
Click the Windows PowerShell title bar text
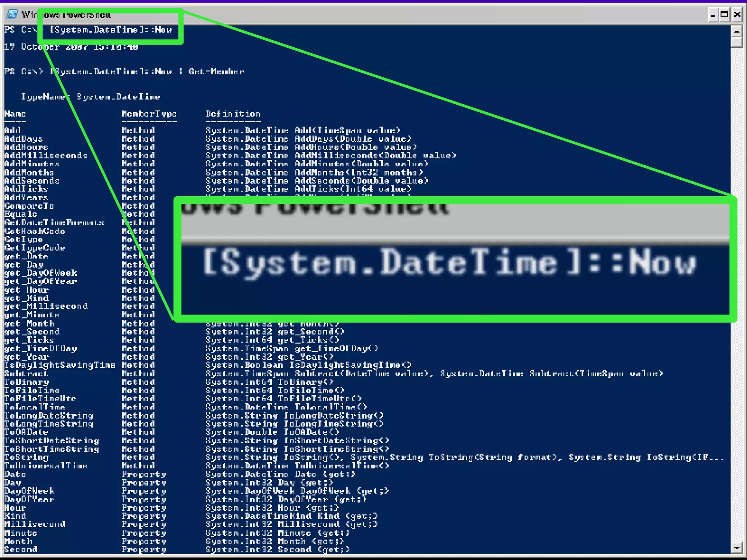66,15
